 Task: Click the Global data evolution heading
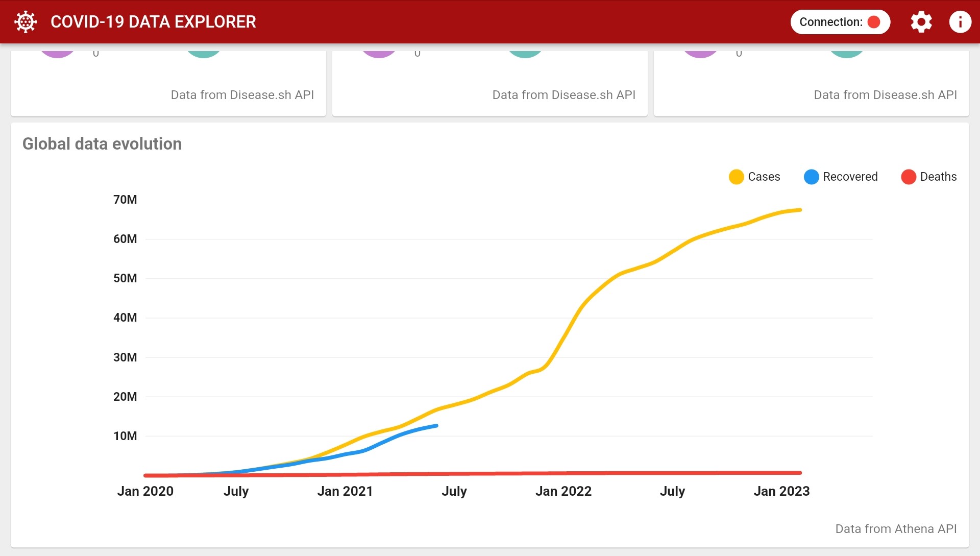coord(102,144)
